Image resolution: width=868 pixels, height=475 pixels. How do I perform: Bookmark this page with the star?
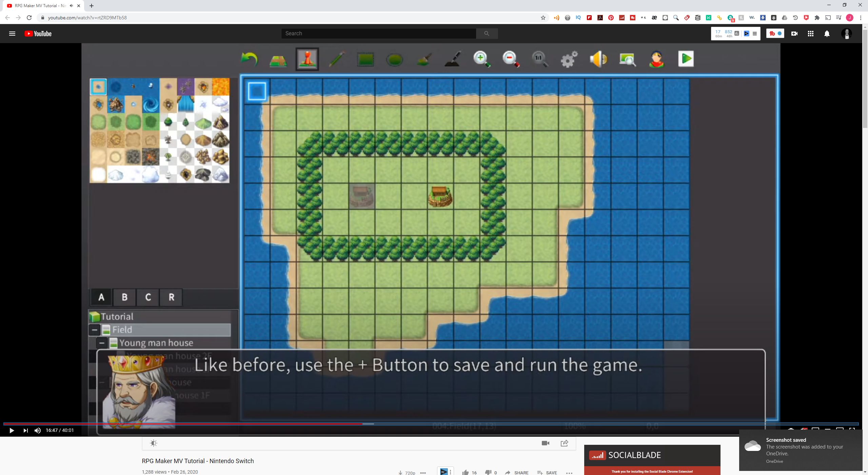(543, 18)
